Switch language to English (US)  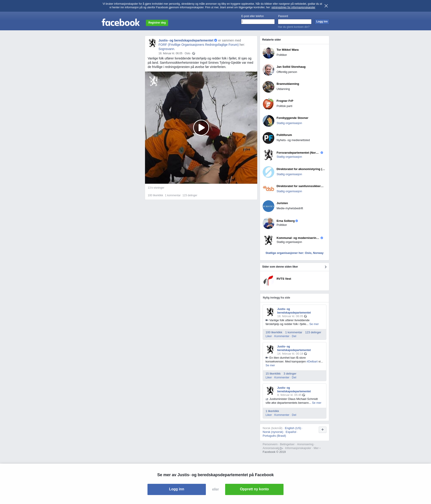[293, 428]
